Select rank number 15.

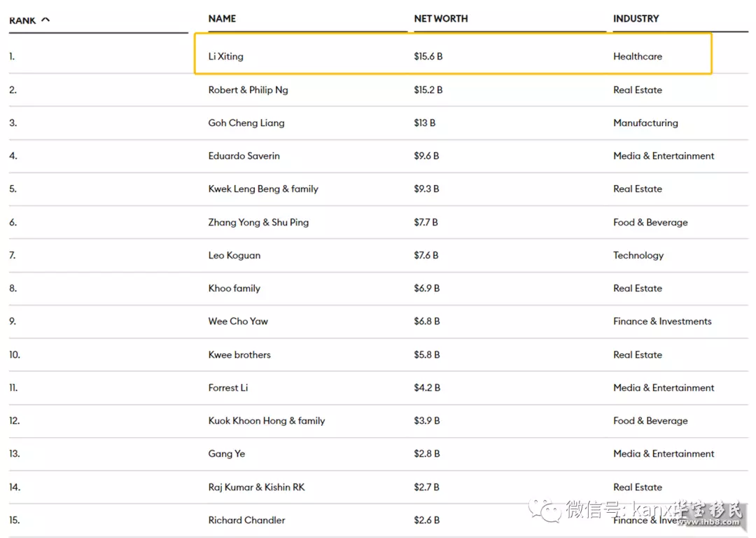click(x=15, y=520)
